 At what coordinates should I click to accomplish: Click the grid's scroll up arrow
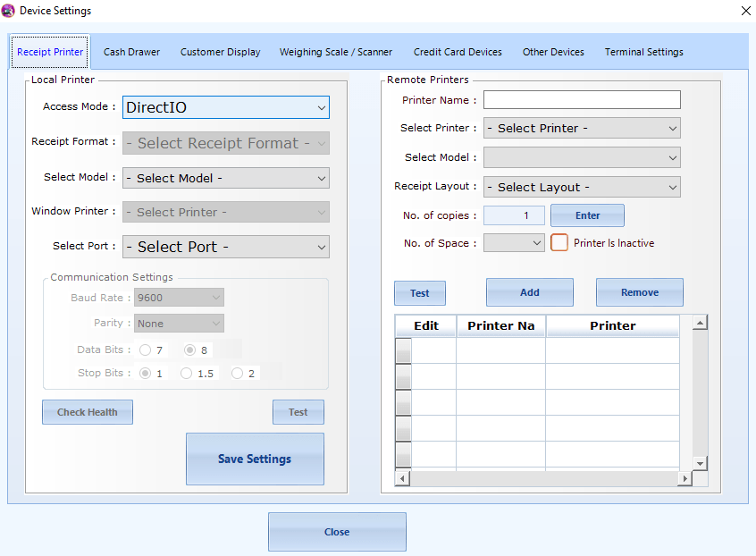coord(700,322)
